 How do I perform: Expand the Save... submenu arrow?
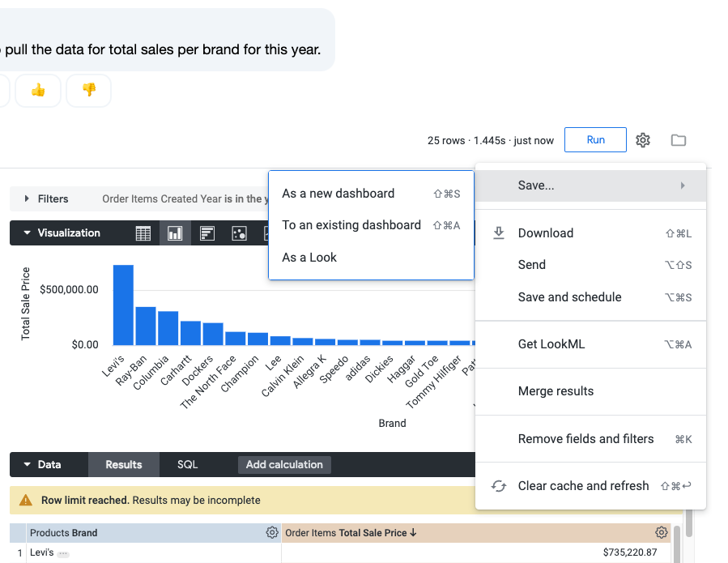click(683, 186)
